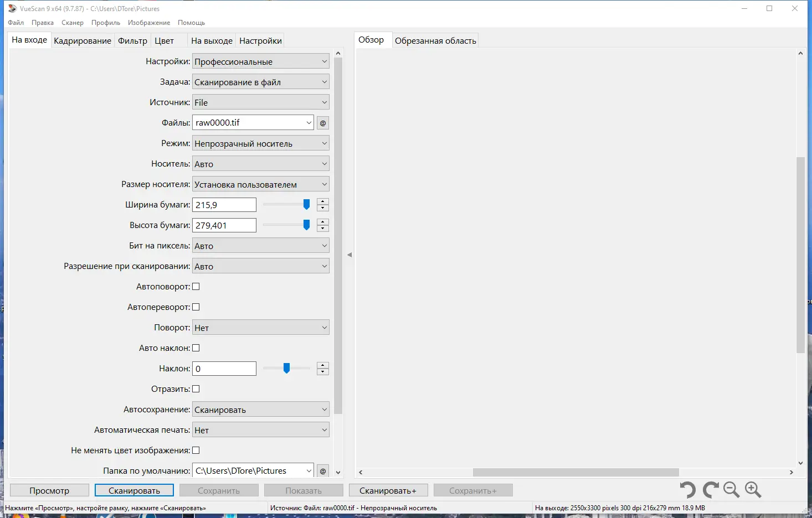This screenshot has height=518, width=812.
Task: Open the Файл menu
Action: (x=16, y=23)
